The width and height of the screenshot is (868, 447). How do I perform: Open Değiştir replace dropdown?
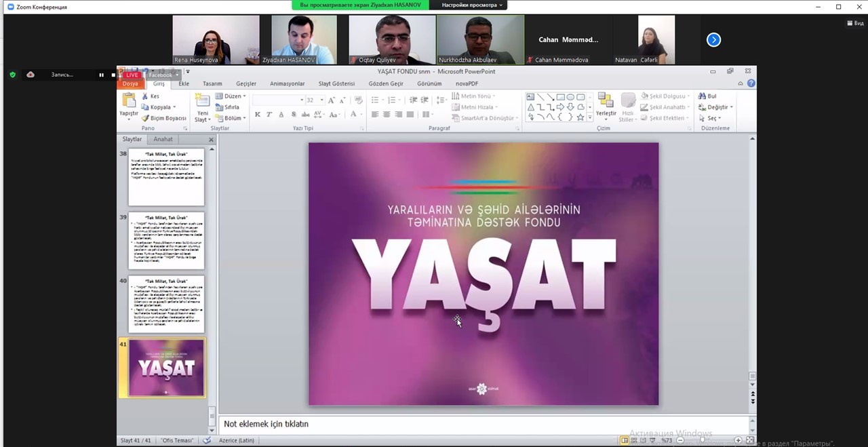[x=731, y=107]
